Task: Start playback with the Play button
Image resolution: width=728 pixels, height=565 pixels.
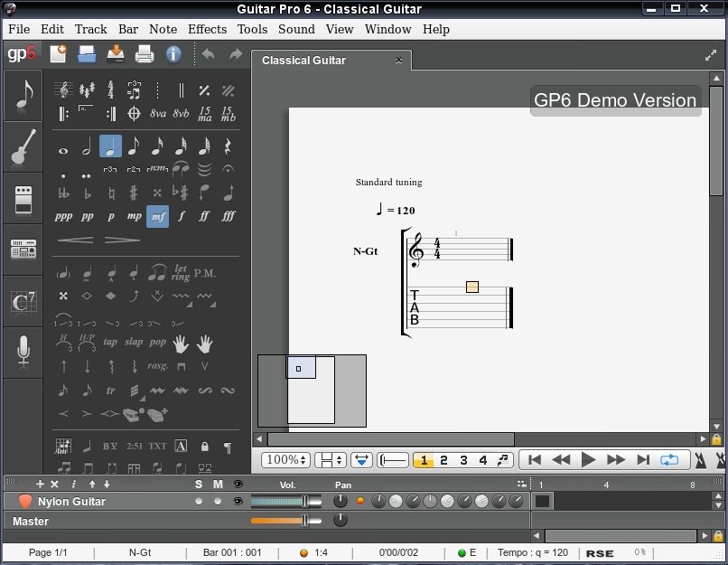Action: [x=588, y=460]
